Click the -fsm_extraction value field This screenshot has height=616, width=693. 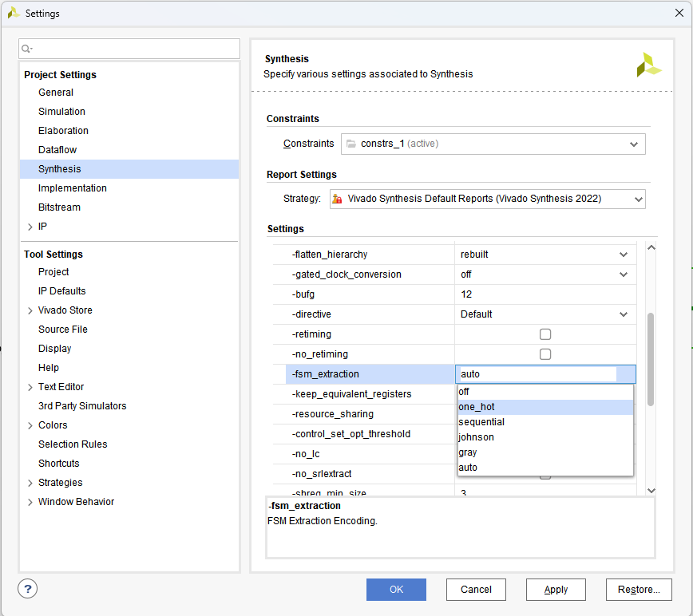(x=545, y=374)
